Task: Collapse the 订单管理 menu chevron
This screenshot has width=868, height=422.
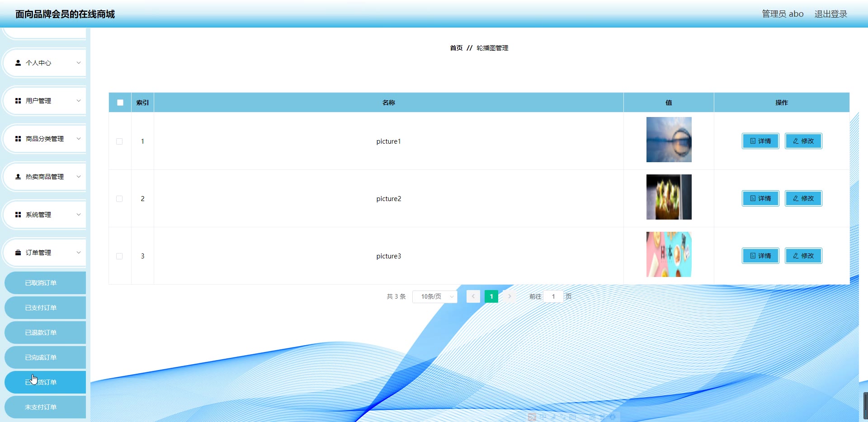Action: [x=78, y=253]
